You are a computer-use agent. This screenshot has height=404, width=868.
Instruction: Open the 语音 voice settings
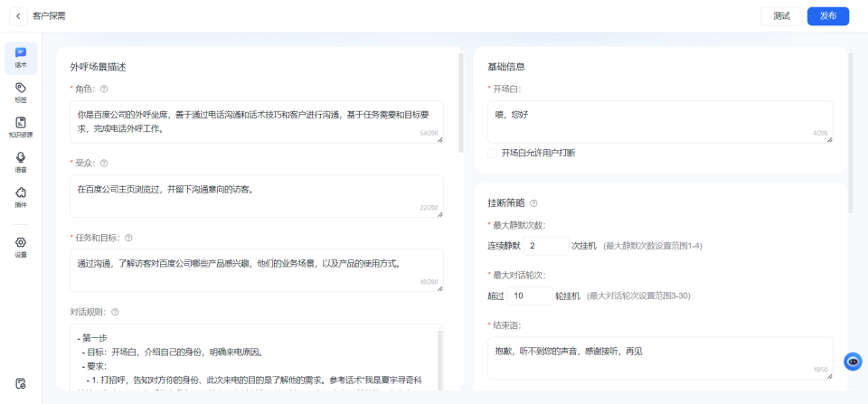pos(21,162)
